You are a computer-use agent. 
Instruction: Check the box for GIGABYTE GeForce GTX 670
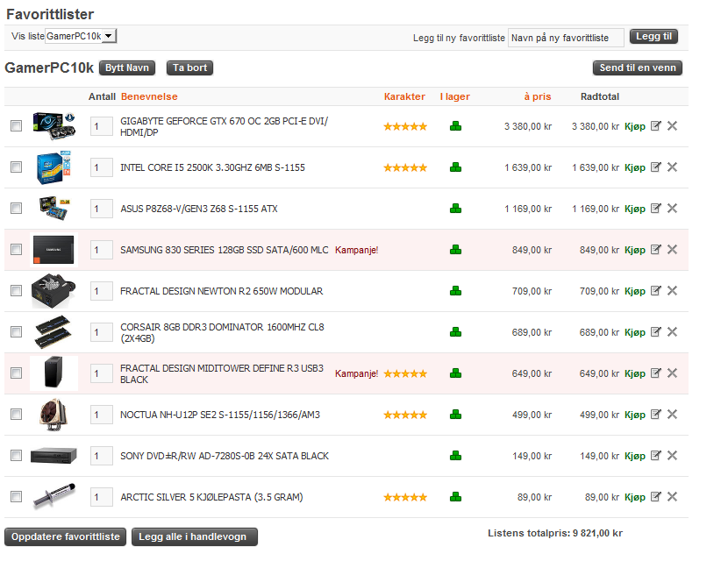pyautogui.click(x=16, y=126)
